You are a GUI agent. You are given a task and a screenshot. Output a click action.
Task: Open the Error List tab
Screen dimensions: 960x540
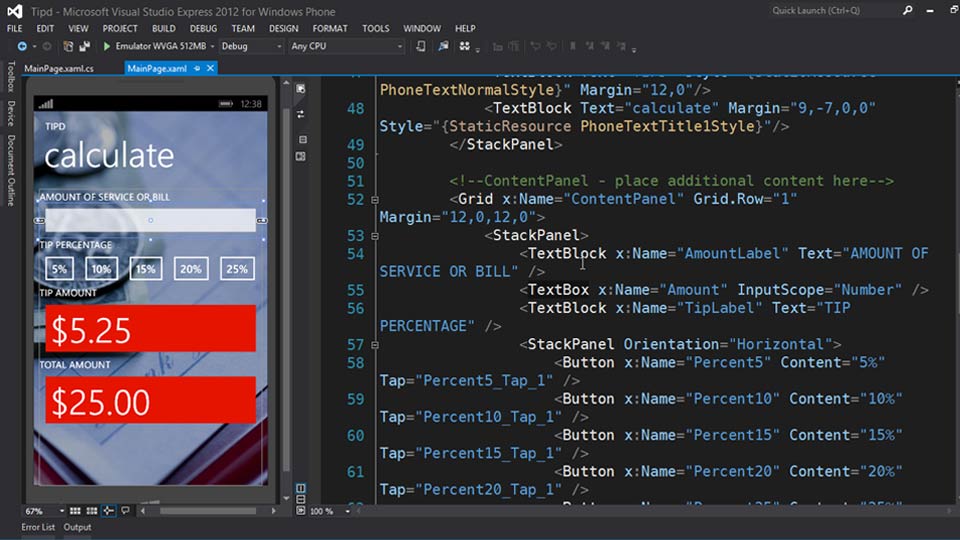pyautogui.click(x=38, y=527)
